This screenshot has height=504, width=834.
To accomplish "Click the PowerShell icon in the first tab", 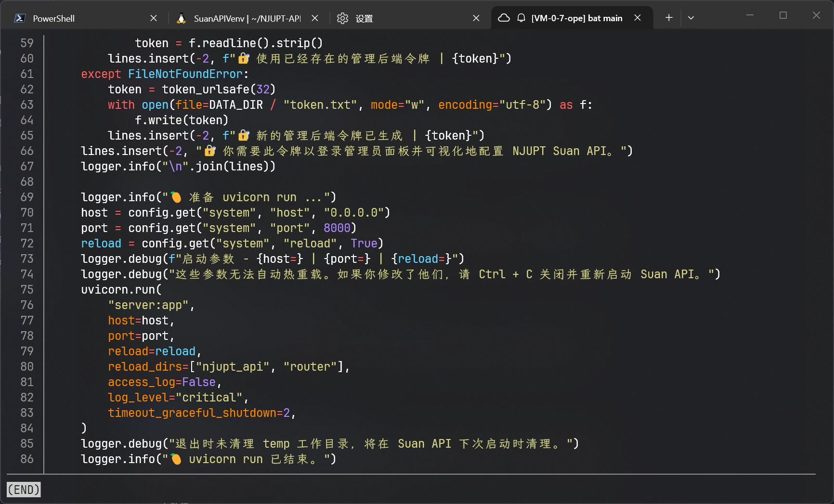I will tap(20, 18).
